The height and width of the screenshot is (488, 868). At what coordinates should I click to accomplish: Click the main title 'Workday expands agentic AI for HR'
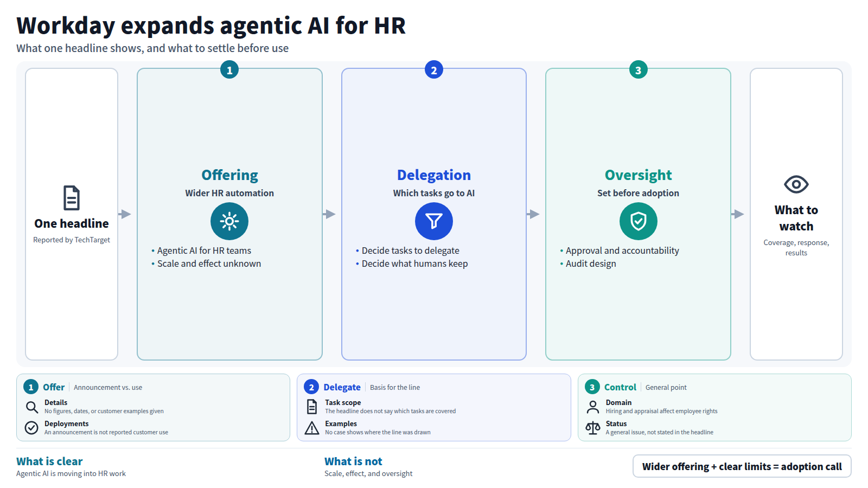point(211,25)
